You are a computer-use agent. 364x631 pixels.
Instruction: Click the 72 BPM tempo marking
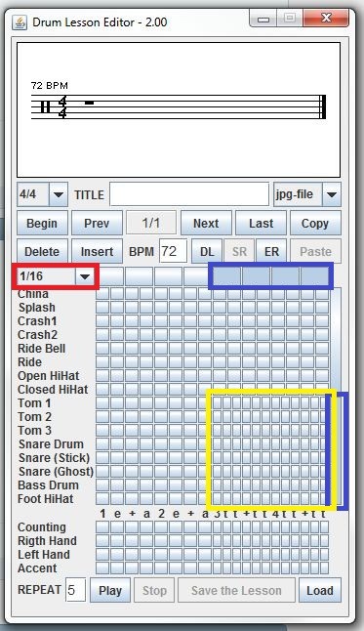(x=50, y=86)
